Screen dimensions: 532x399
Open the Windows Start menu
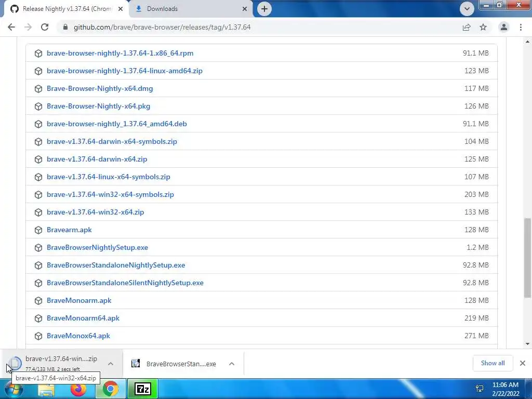pos(13,389)
